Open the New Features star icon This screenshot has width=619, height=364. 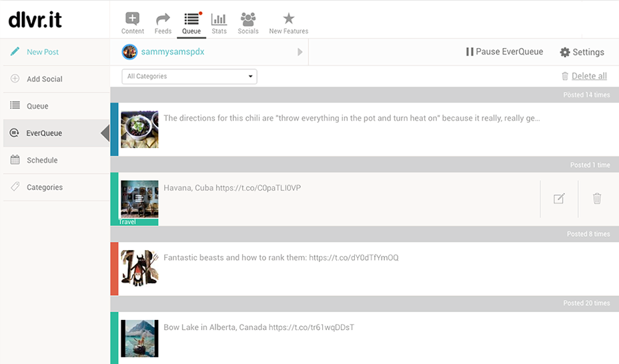289,18
